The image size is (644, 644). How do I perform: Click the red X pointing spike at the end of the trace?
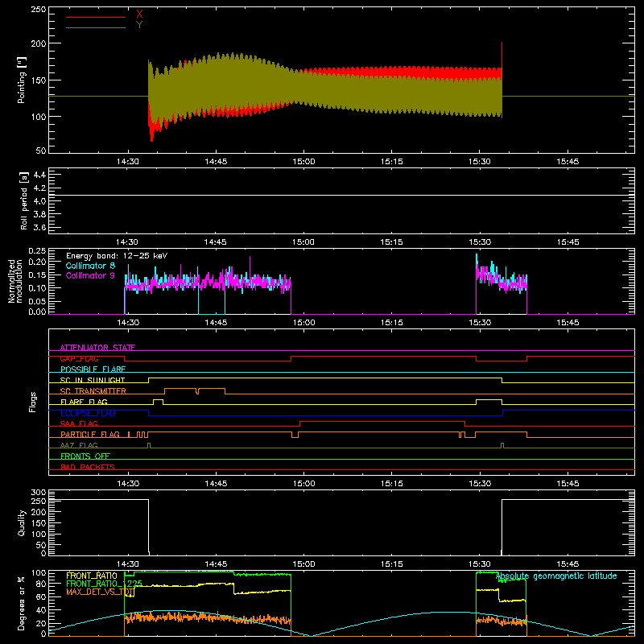502,54
